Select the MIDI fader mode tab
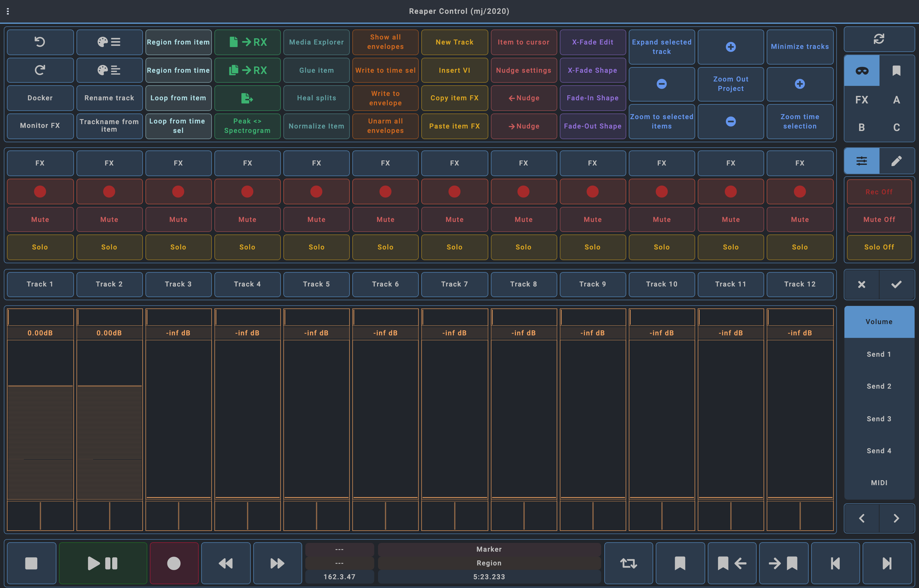919x588 pixels. (879, 483)
